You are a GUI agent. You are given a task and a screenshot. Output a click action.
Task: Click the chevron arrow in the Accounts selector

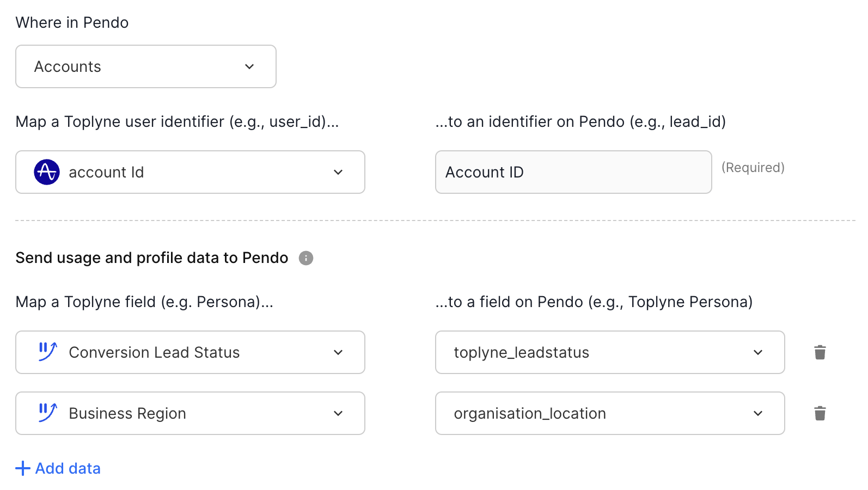click(249, 66)
